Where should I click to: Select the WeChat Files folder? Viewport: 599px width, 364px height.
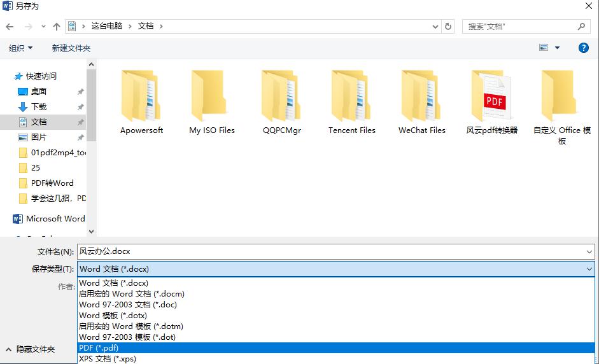(x=422, y=102)
